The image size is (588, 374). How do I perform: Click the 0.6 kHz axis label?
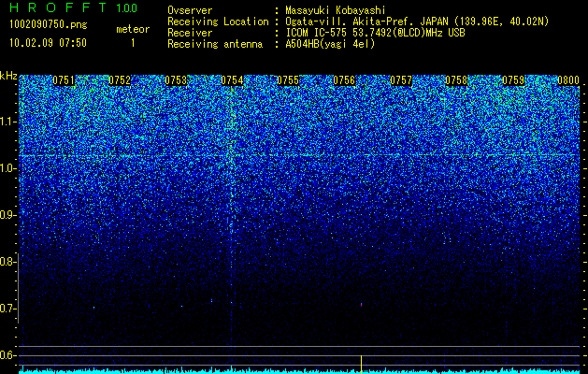point(7,355)
